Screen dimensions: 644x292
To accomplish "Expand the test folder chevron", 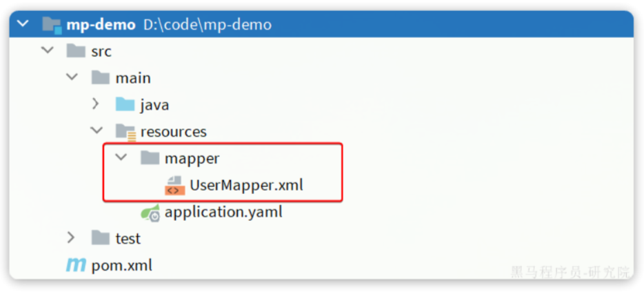I will coord(71,238).
